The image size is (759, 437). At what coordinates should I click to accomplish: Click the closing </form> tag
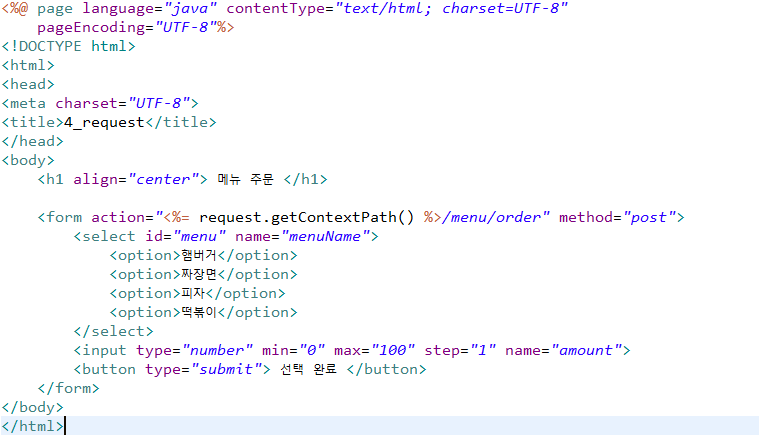[68, 389]
